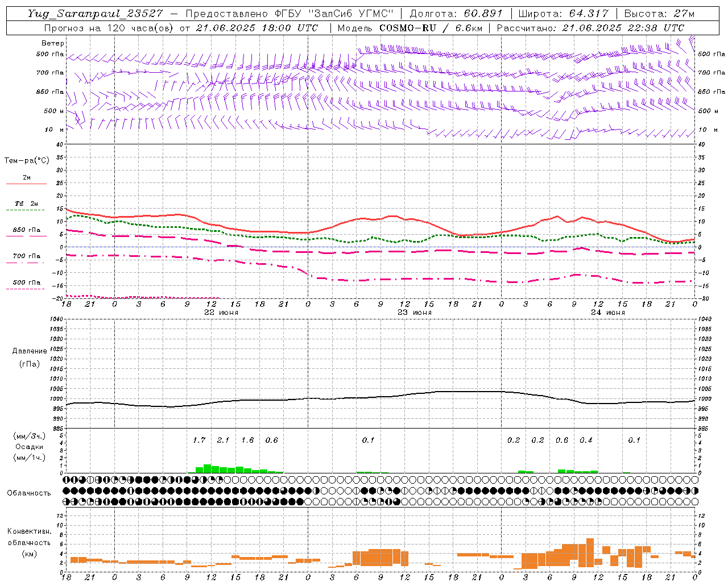The width and height of the screenshot is (728, 582).
Task: Click the Осадки precipitation label
Action: click(29, 447)
